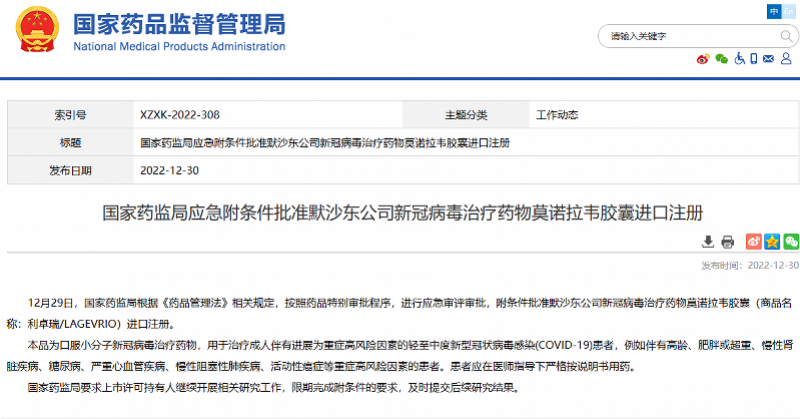Click the 发布日期 label cell

pos(70,170)
